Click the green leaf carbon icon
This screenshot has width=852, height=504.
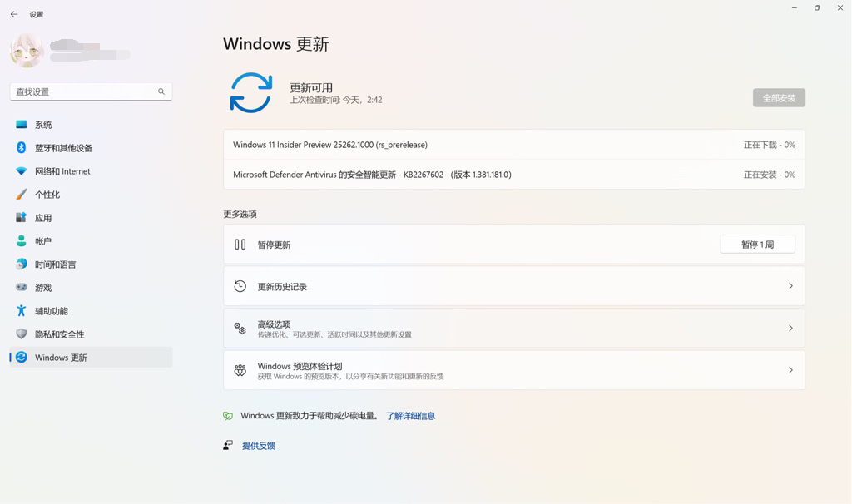pyautogui.click(x=228, y=416)
